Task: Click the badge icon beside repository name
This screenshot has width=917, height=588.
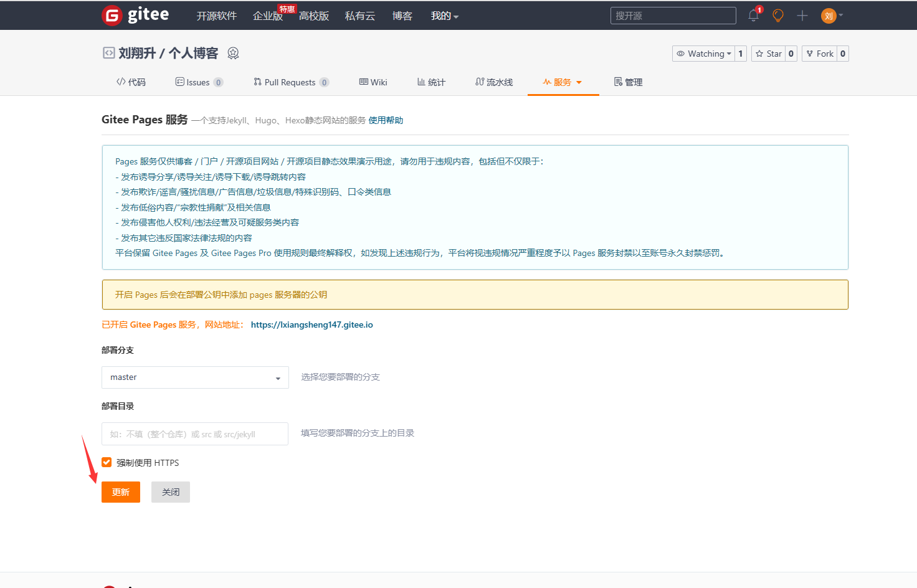Action: [x=233, y=54]
